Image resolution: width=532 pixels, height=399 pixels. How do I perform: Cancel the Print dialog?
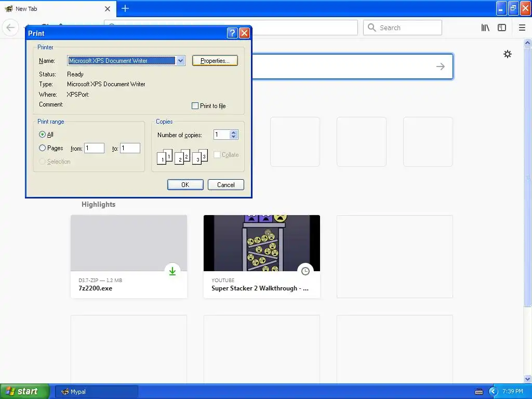pos(225,184)
